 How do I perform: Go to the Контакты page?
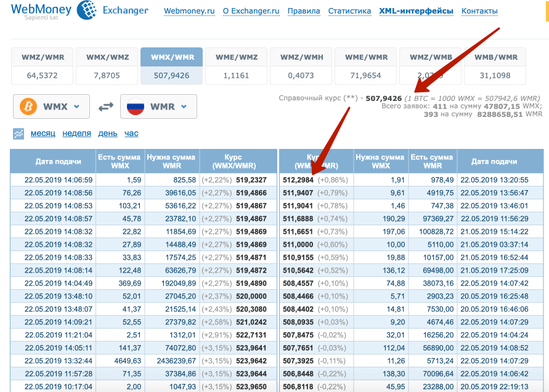[x=479, y=11]
